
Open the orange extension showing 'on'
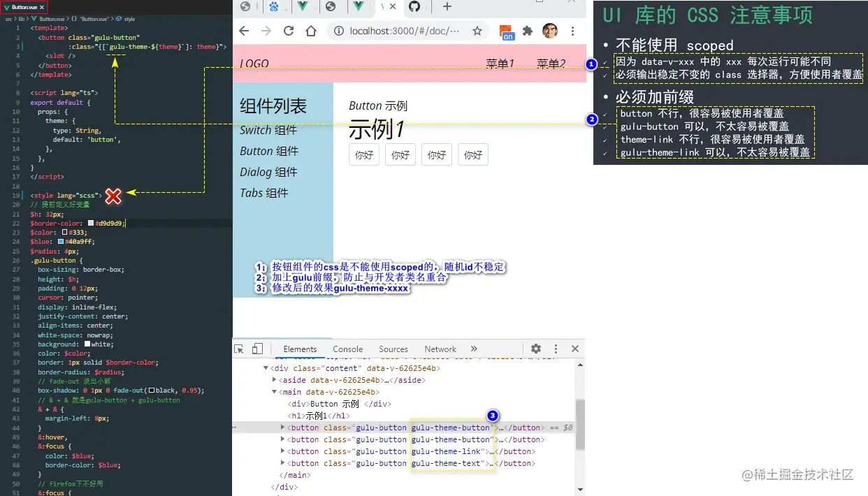[x=507, y=32]
